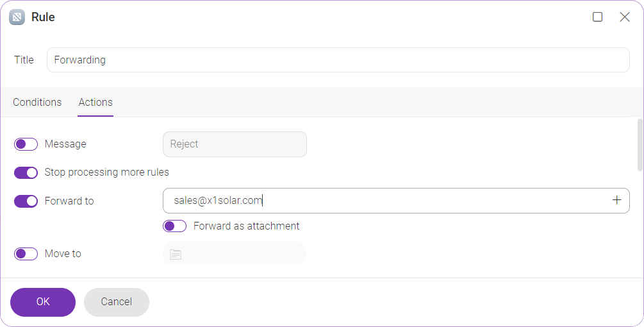
Task: Click the actions list vertical scrollbar
Action: 640,145
